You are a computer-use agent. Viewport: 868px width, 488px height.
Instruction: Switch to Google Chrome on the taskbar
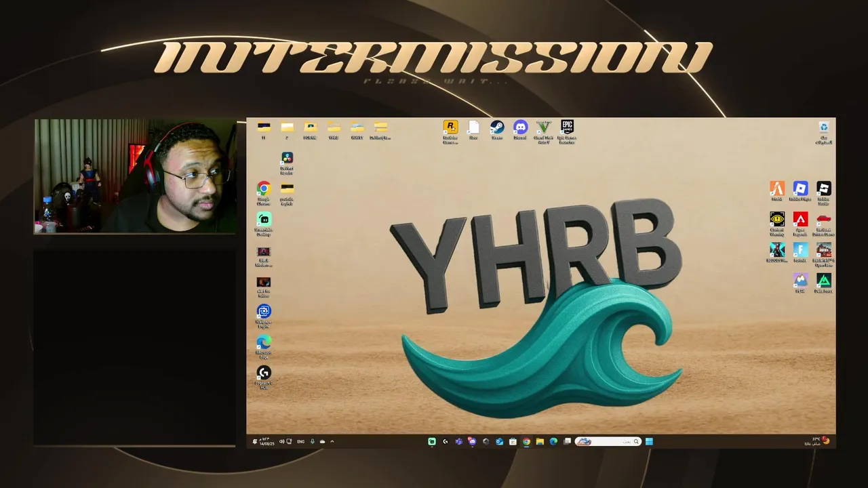[526, 441]
